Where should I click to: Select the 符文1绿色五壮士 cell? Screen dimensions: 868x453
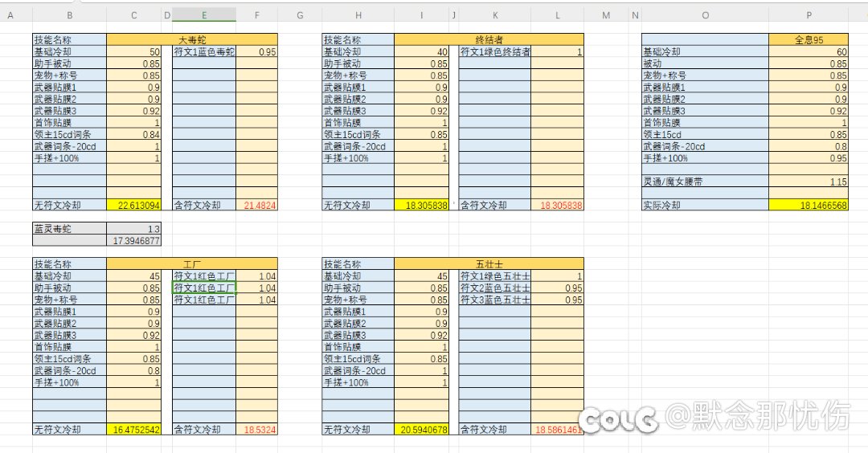(x=495, y=276)
